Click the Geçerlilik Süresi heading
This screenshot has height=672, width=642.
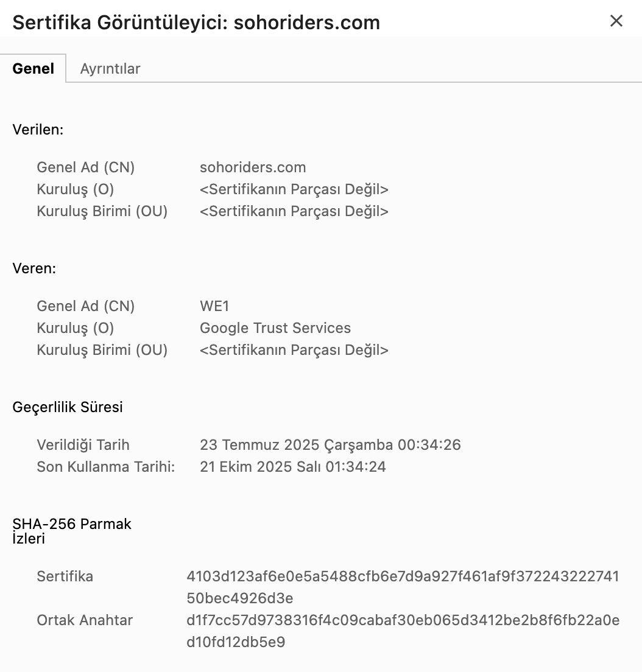click(68, 407)
